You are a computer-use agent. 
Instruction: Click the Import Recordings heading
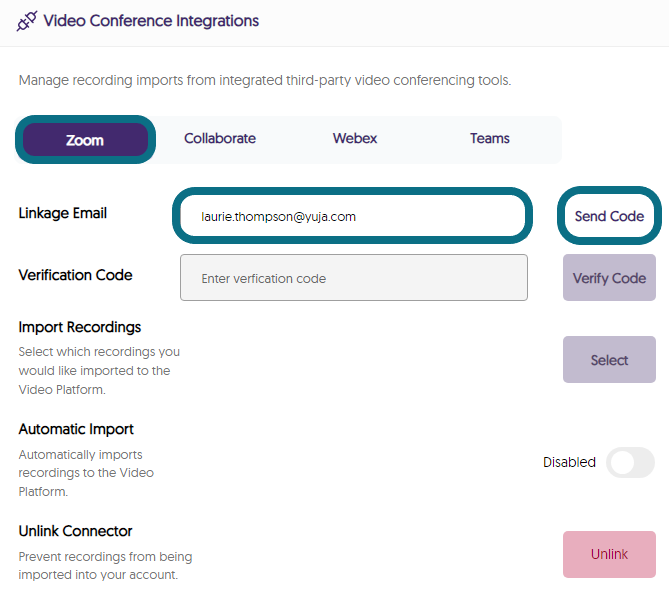click(x=80, y=327)
